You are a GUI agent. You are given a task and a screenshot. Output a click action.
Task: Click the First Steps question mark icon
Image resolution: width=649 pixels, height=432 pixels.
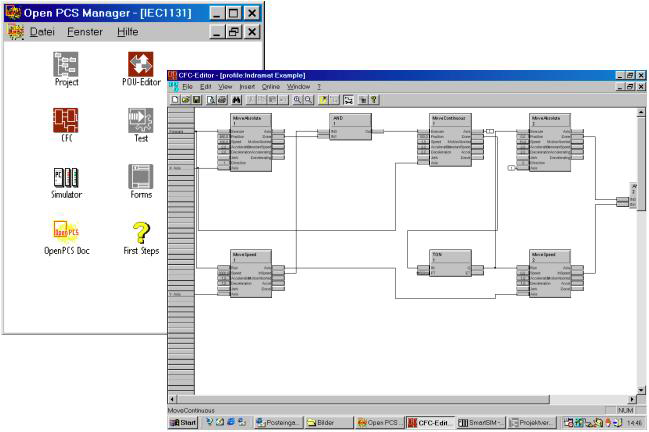click(x=141, y=232)
